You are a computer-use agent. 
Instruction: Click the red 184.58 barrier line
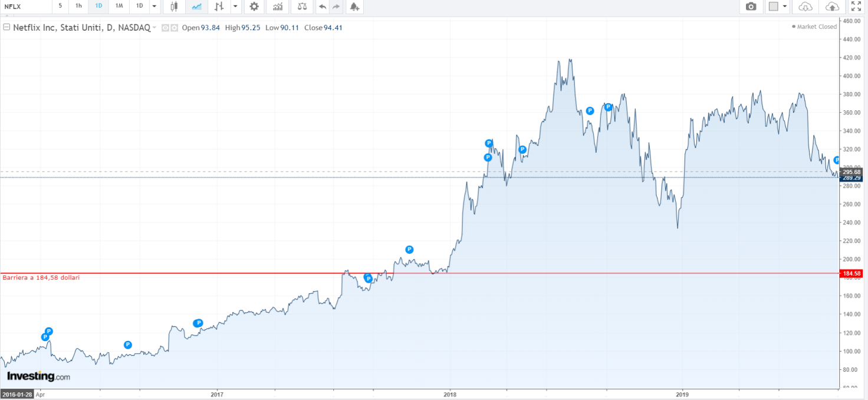(419, 273)
